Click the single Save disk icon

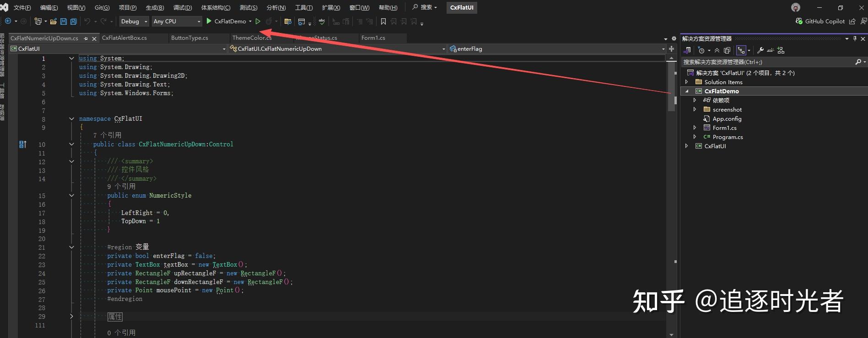[x=63, y=21]
